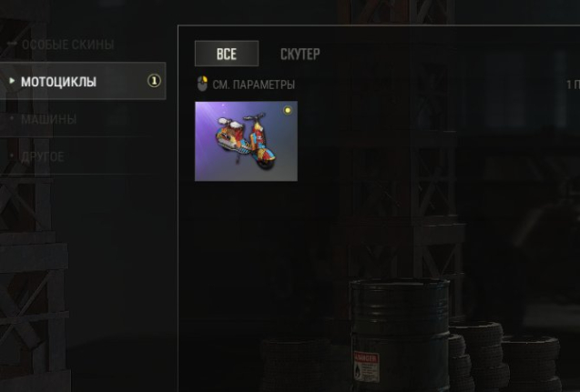
Task: Open the ДРУГОЕ category
Action: pos(43,157)
